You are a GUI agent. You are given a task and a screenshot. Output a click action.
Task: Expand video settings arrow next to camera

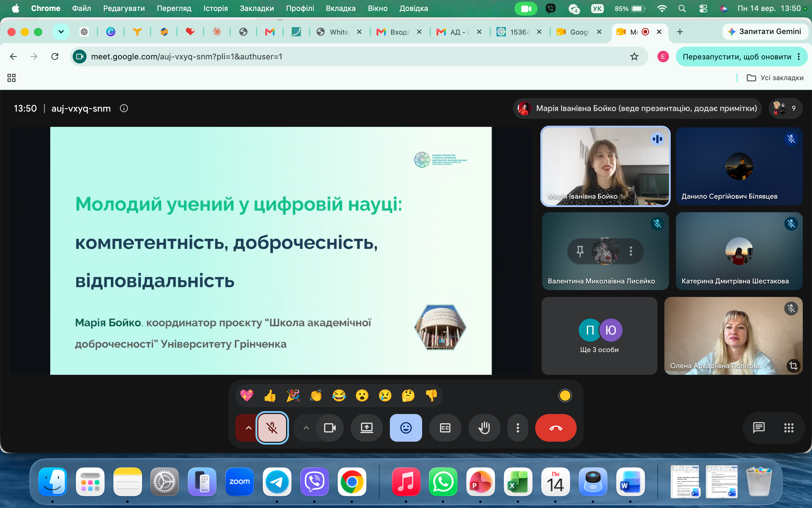306,428
